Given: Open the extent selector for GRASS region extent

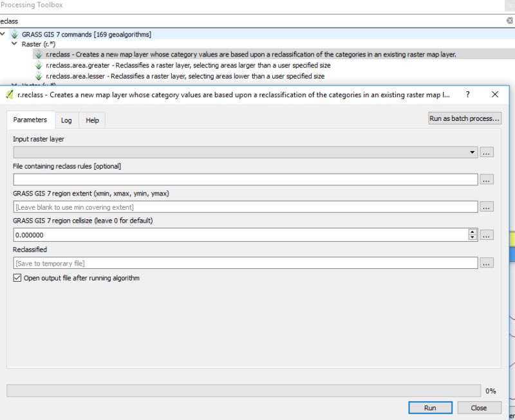Looking at the screenshot, I should [487, 206].
